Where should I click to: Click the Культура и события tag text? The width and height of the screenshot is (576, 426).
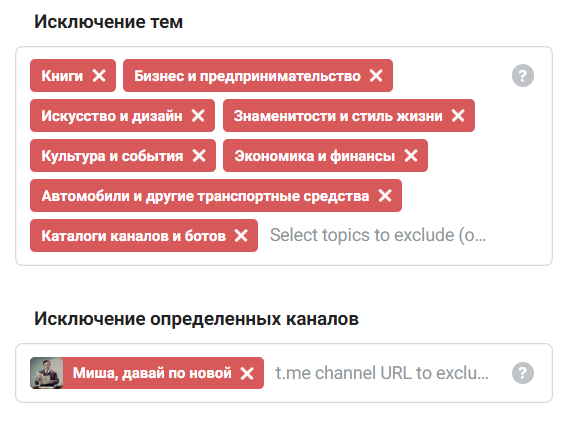(x=112, y=156)
